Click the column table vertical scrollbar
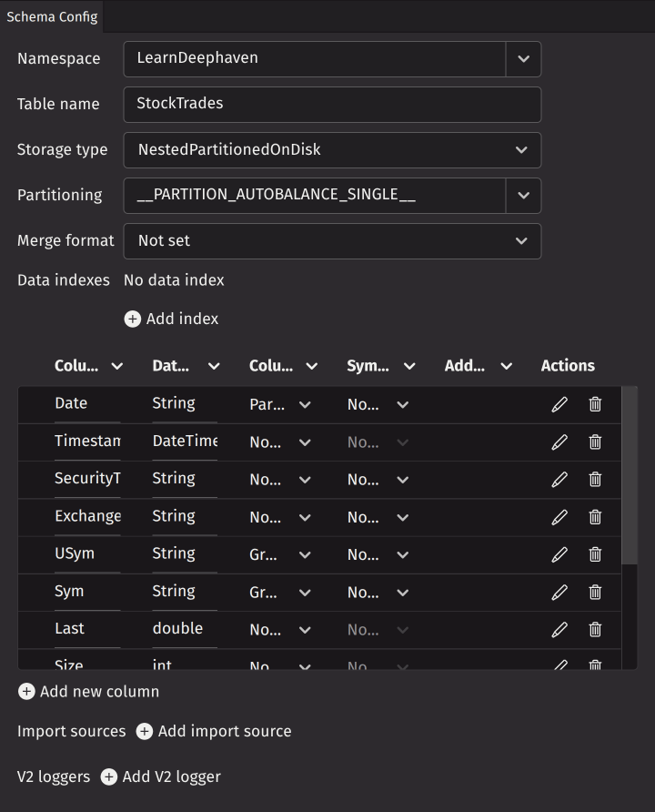This screenshot has width=655, height=812. tap(630, 475)
